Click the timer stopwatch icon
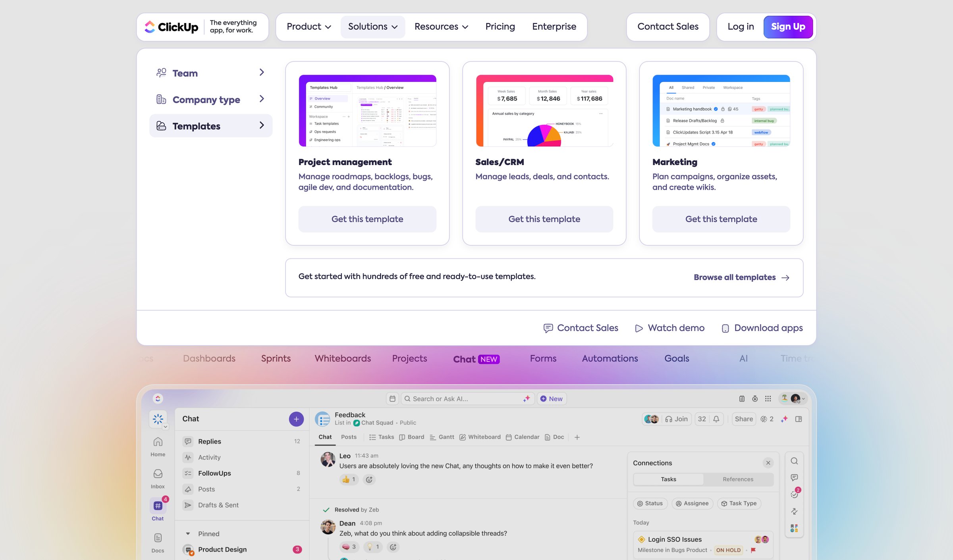The height and width of the screenshot is (560, 953). coord(755,398)
